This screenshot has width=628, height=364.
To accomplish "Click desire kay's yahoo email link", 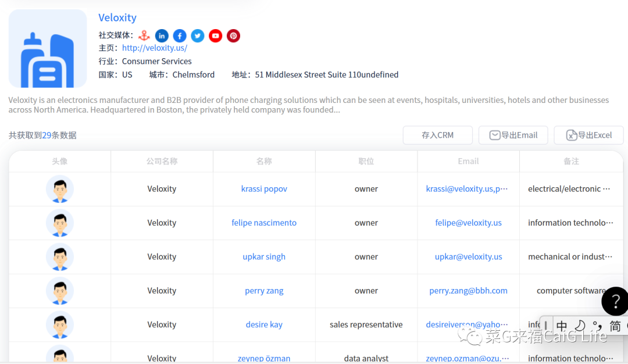I will click(x=466, y=325).
